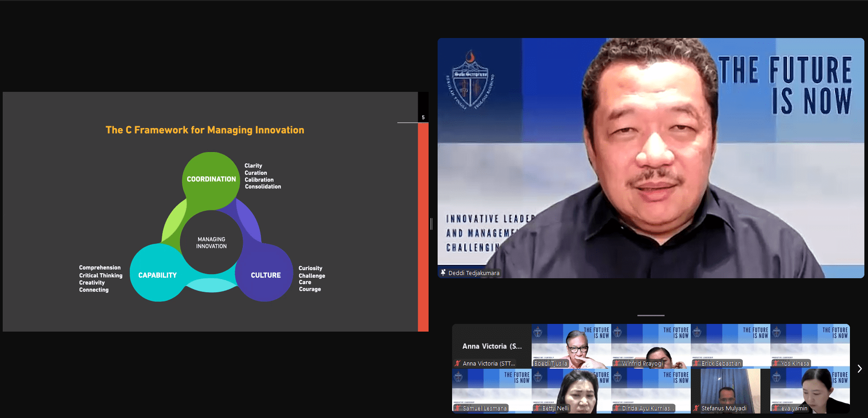Click the Anna Victoria name placeholder tile

(491, 346)
